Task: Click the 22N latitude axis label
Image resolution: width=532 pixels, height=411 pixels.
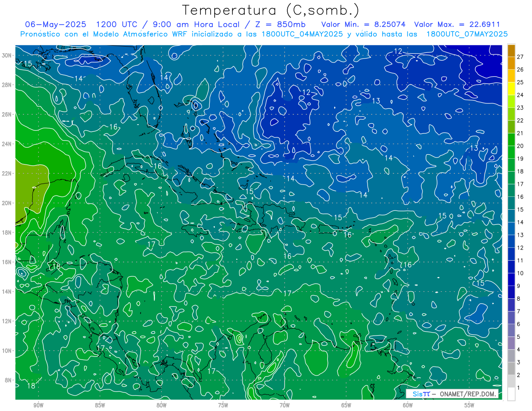Action: pos(7,173)
